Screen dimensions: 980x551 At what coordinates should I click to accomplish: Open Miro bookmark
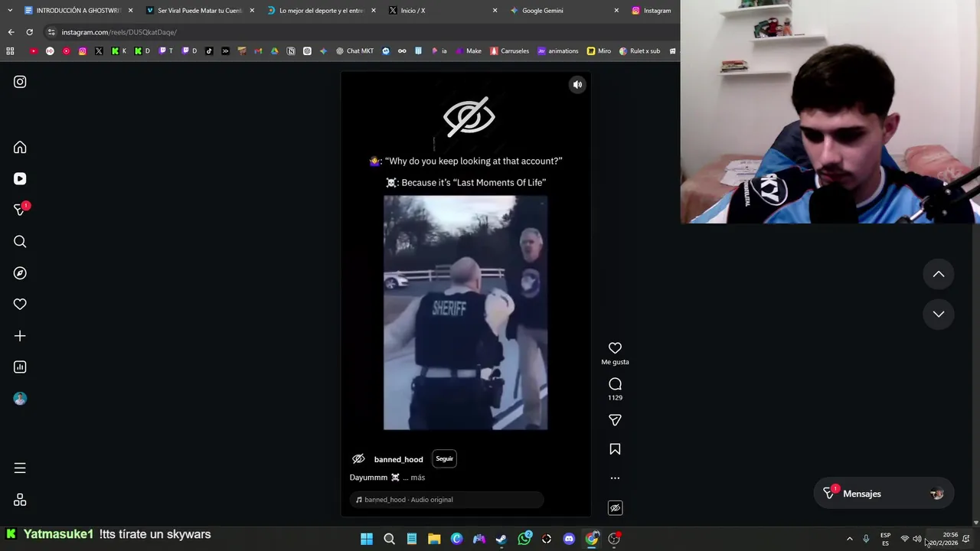[599, 51]
